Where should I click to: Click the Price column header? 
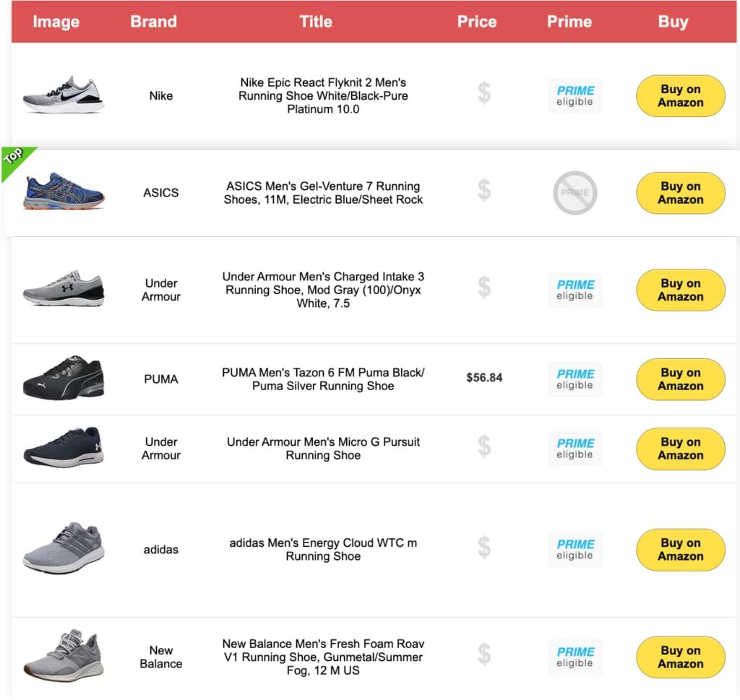coord(477,22)
